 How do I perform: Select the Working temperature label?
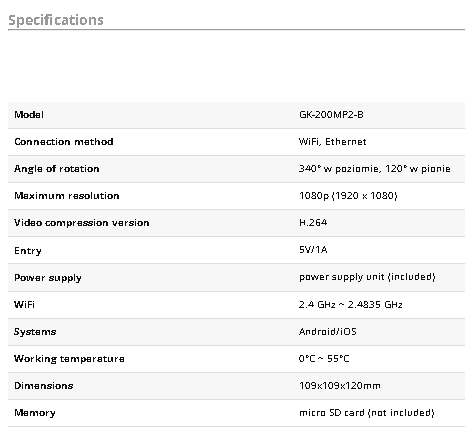(x=69, y=359)
